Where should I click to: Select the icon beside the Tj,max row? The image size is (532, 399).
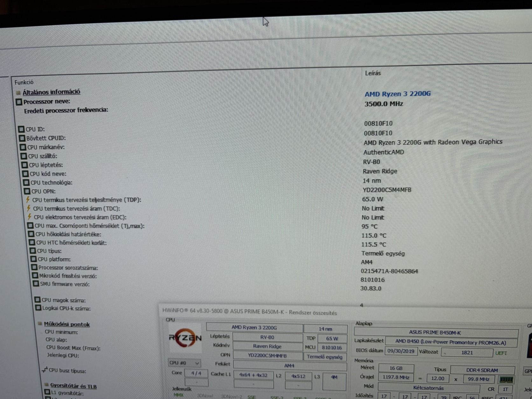30,226
